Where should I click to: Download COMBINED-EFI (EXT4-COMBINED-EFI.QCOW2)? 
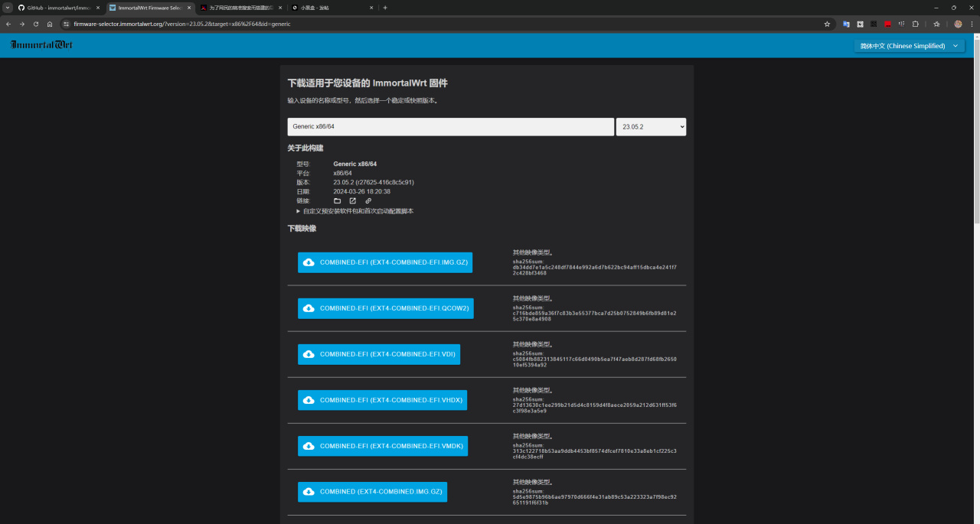tap(386, 308)
